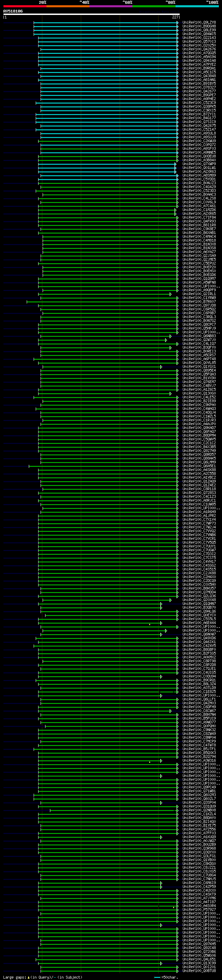This screenshot has width=222, height=980.
Task: Click hit label UniRef100_Q42675
Action: click(199, 125)
